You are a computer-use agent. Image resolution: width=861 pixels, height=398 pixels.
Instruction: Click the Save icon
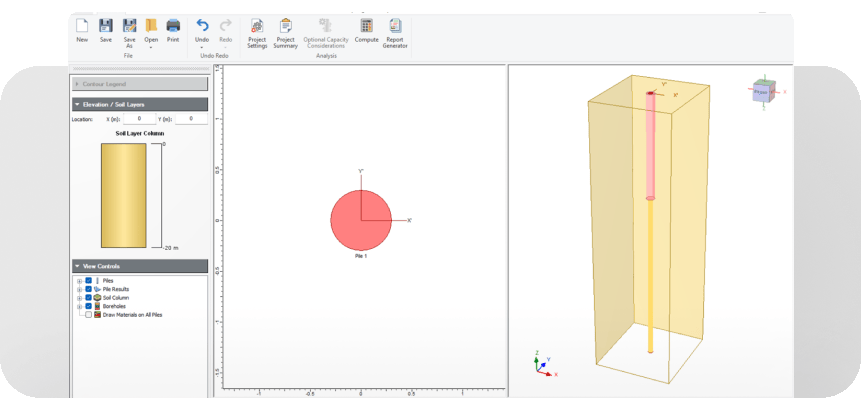point(105,26)
